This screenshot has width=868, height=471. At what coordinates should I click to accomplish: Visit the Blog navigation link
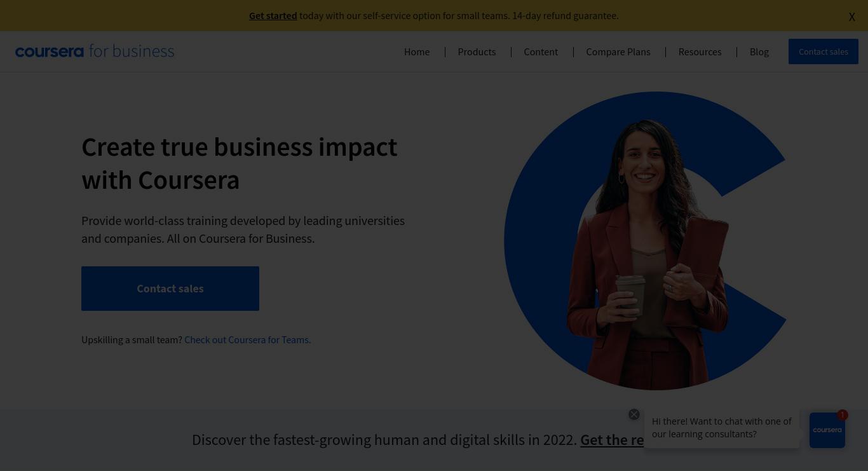click(759, 51)
